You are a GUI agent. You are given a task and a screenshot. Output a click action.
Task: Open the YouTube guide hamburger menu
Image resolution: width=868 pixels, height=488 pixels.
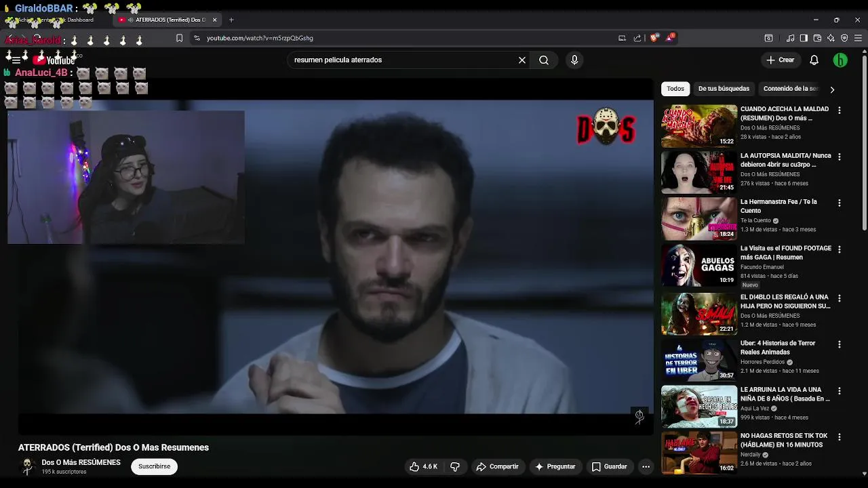[16, 60]
